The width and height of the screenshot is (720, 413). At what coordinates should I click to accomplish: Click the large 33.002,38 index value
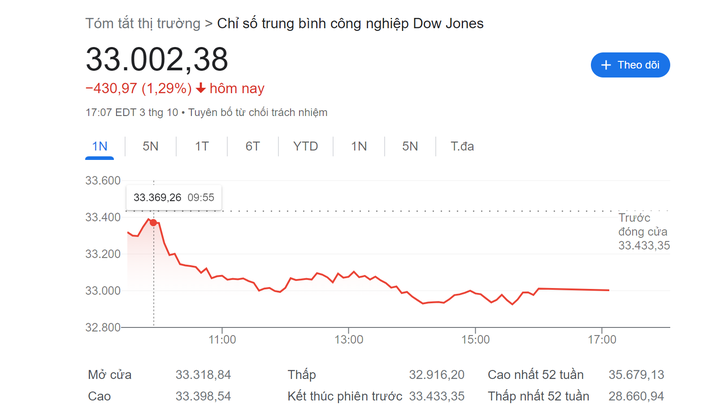coord(157,59)
